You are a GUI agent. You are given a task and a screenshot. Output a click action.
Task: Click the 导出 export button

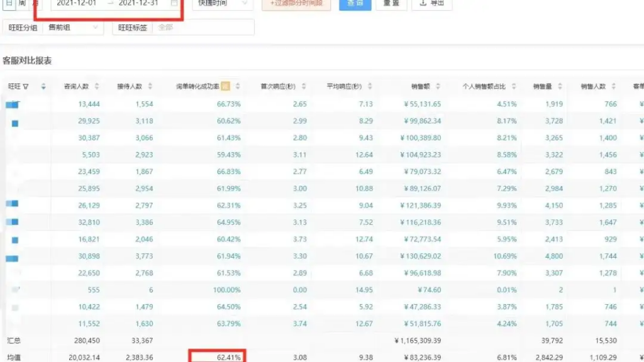[x=431, y=4]
